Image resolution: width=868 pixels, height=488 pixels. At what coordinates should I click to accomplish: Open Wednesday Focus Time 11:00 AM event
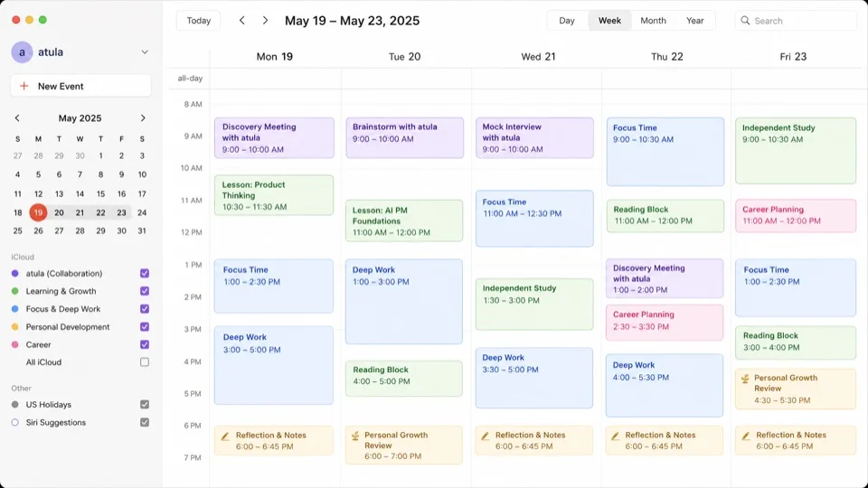click(534, 219)
